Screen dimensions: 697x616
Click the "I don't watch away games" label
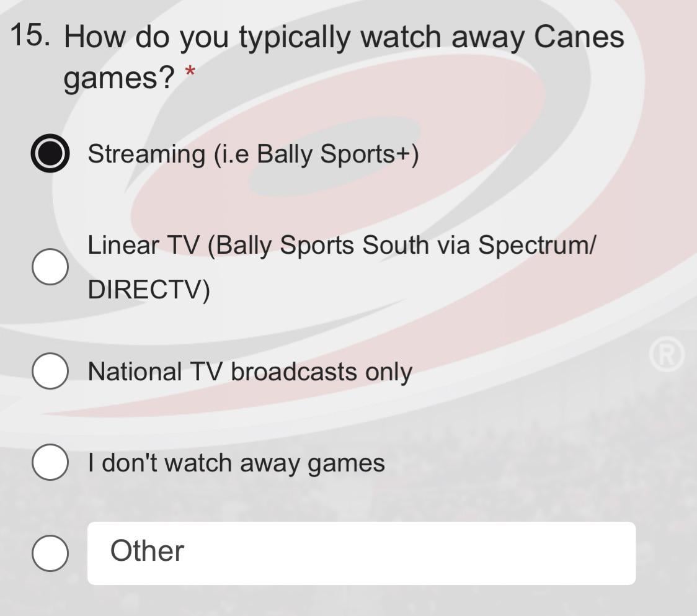pos(236,463)
